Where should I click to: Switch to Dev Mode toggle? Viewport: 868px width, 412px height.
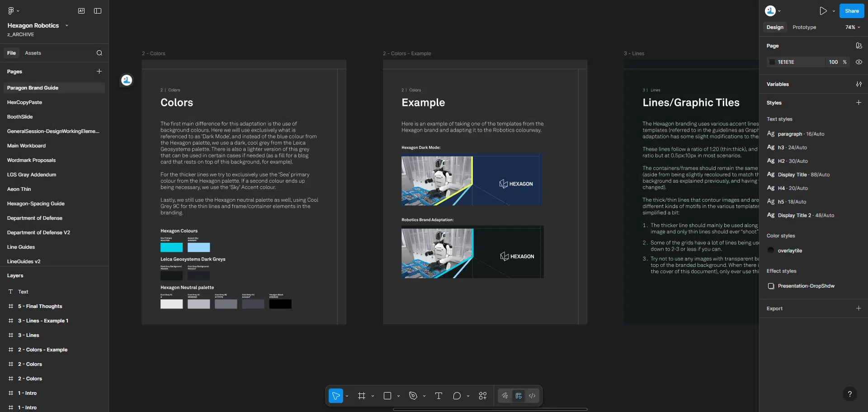coord(532,396)
